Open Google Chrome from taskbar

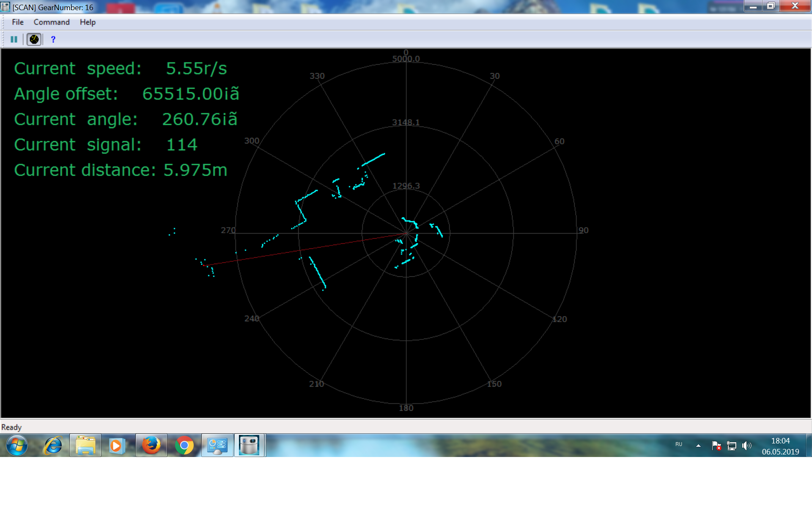click(x=184, y=445)
